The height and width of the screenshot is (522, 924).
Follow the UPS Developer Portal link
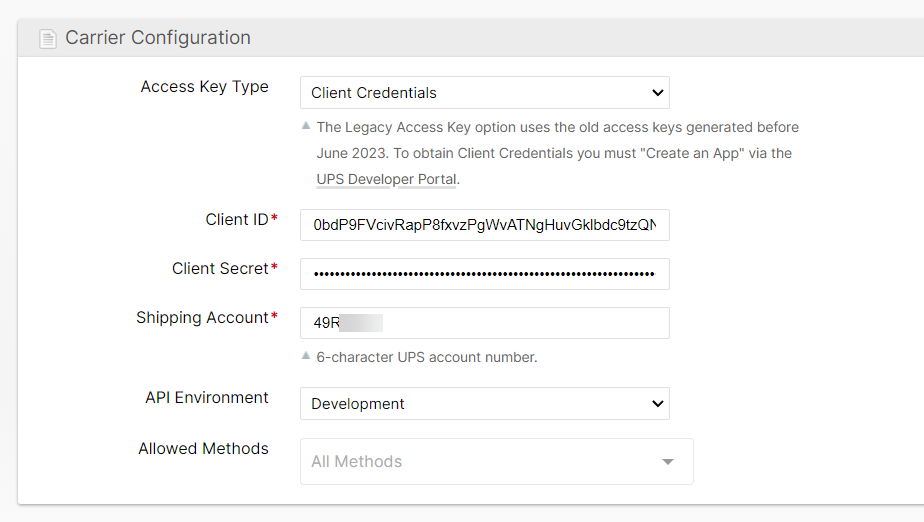coord(386,179)
